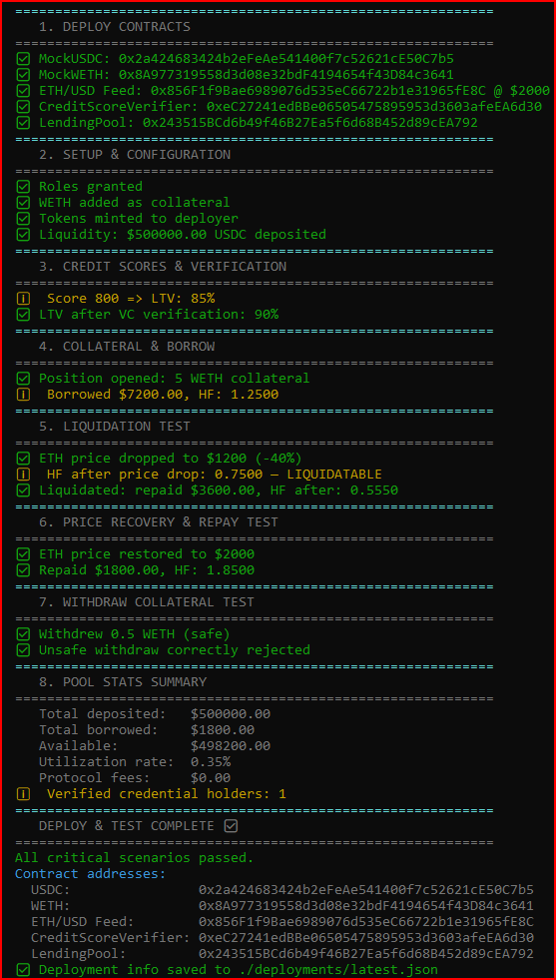Image resolution: width=556 pixels, height=980 pixels.
Task: Click the '0.35%' utilization value
Action: pyautogui.click(x=211, y=762)
